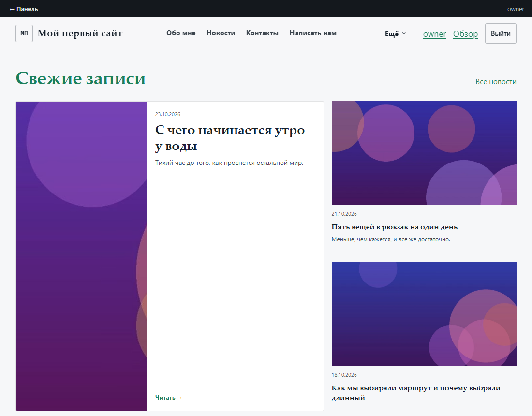The width and height of the screenshot is (532, 416).
Task: Click the date 21.10.2026
Action: pyautogui.click(x=344, y=214)
